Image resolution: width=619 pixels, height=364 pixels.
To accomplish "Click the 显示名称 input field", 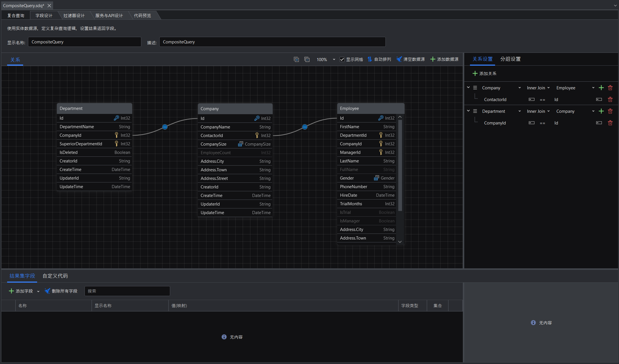I will click(85, 42).
